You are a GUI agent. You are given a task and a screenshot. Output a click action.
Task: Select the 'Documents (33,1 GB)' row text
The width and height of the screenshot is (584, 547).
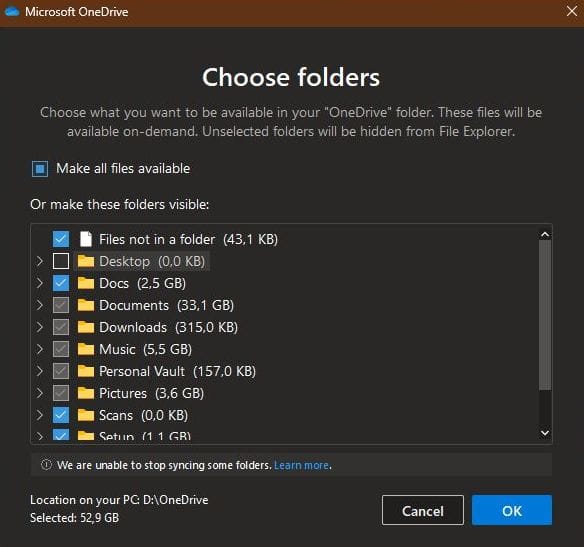(166, 305)
